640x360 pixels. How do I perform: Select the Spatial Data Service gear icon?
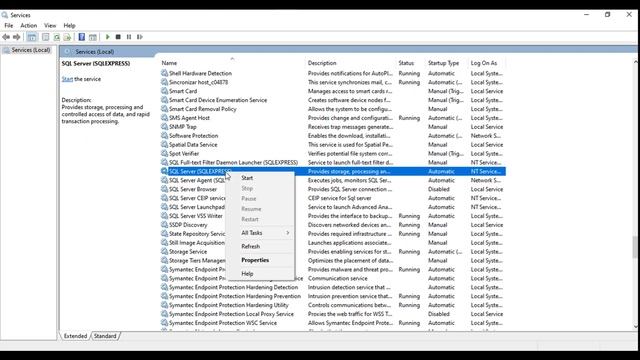pos(164,144)
